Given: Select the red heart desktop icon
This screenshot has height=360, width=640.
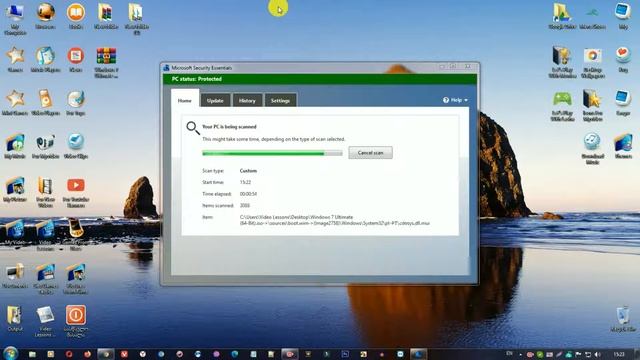Looking at the screenshot, I should 623,55.
